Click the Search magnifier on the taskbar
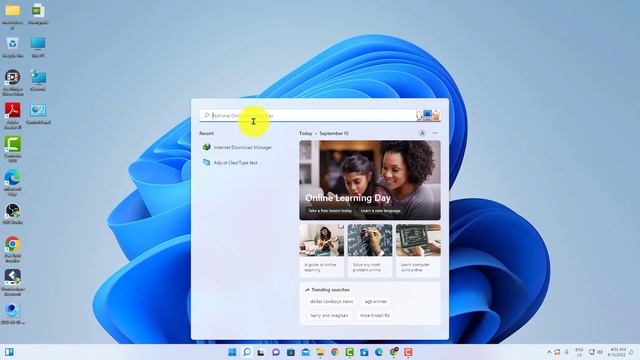The width and height of the screenshot is (640, 360). (247, 352)
